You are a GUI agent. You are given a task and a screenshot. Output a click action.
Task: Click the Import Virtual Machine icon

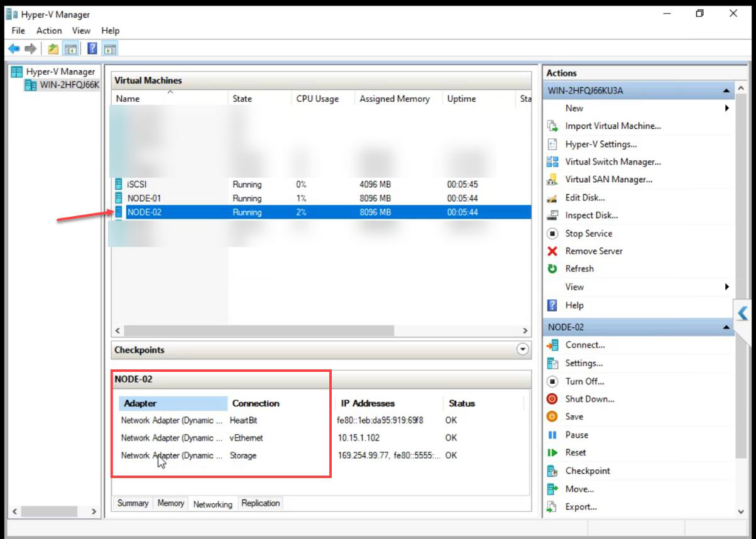[x=552, y=126]
